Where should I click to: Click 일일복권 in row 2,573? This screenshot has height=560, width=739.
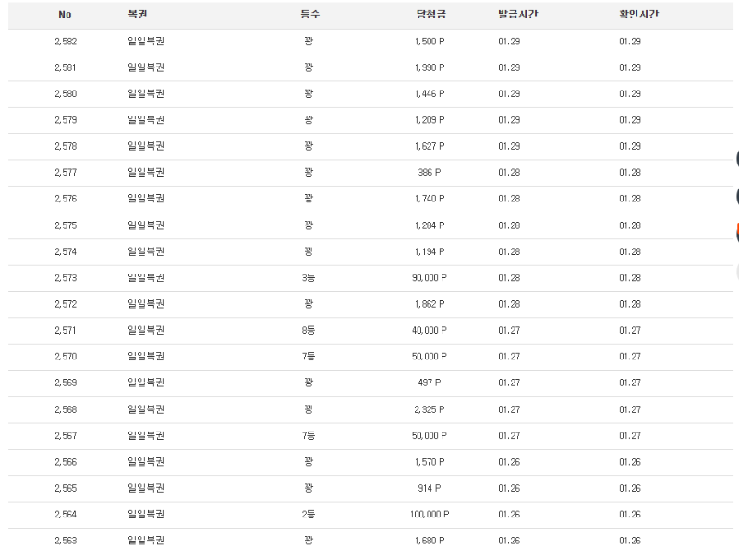[x=146, y=278]
